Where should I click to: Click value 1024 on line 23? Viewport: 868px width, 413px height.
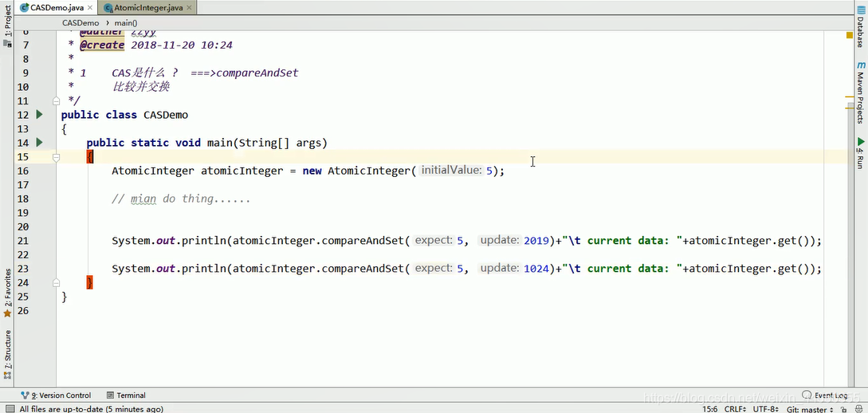pos(536,269)
